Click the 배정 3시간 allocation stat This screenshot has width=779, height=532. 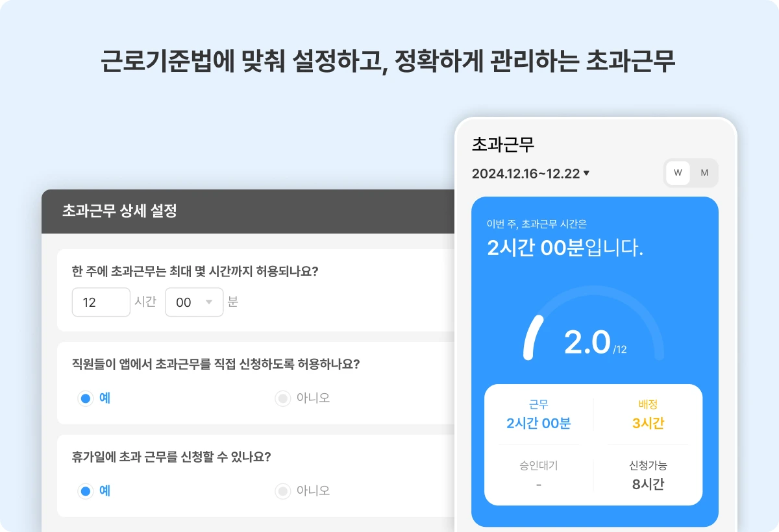[x=647, y=415]
